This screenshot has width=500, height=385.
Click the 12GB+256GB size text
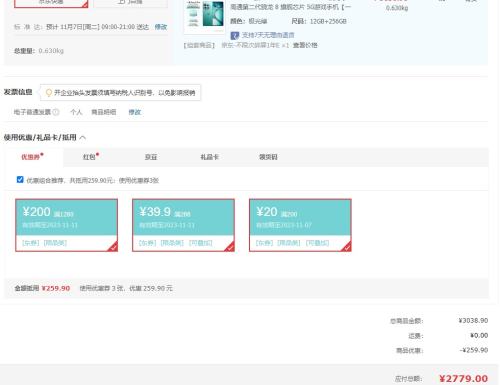[x=328, y=22]
